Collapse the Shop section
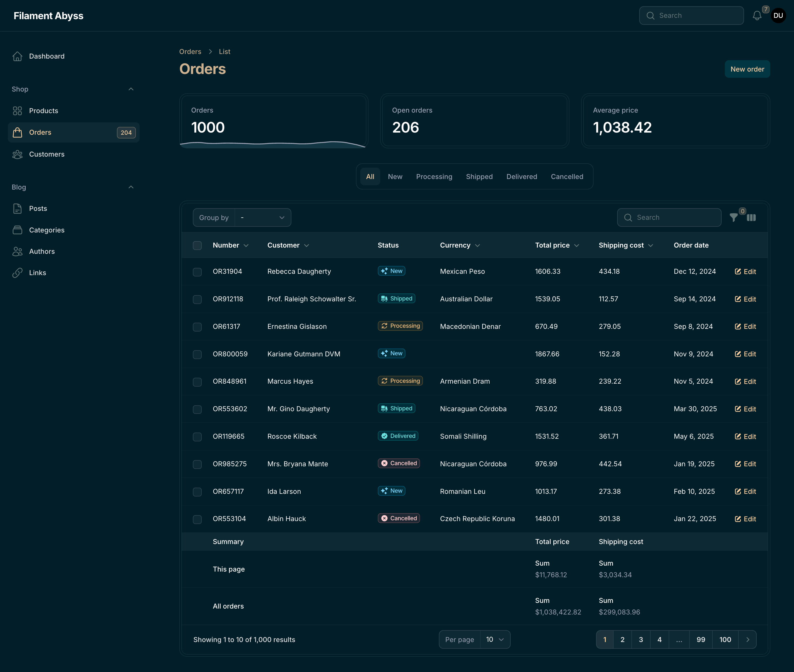The image size is (794, 672). [131, 89]
